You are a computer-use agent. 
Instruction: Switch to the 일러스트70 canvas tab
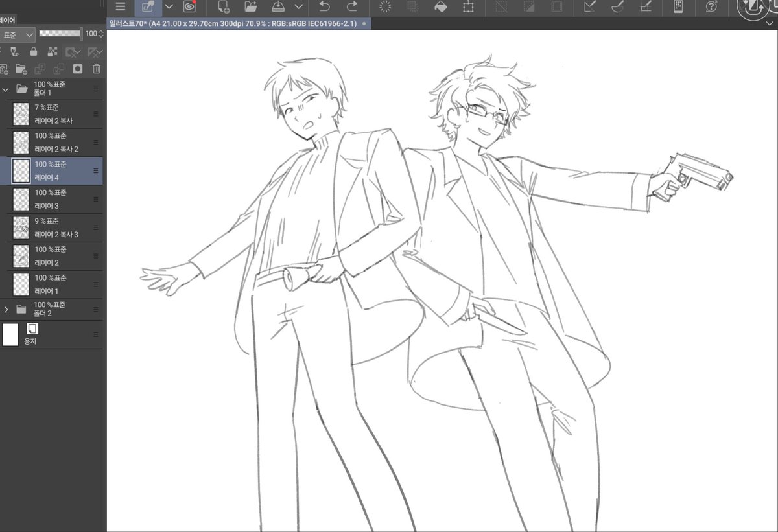point(239,23)
